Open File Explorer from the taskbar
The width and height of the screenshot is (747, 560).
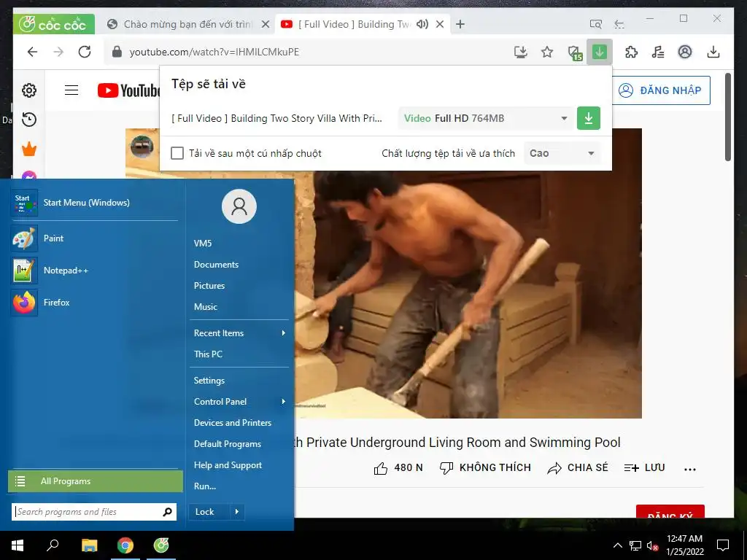(89, 545)
